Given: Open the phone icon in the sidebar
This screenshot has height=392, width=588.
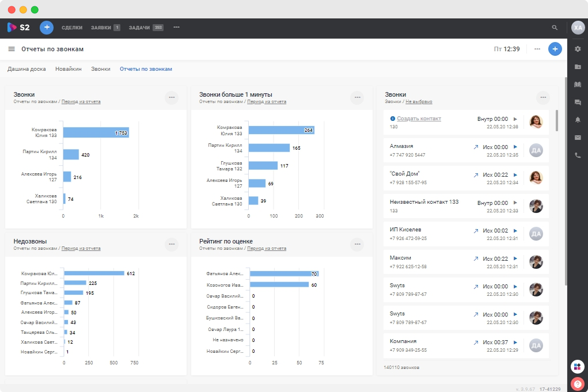Looking at the screenshot, I should click(578, 155).
